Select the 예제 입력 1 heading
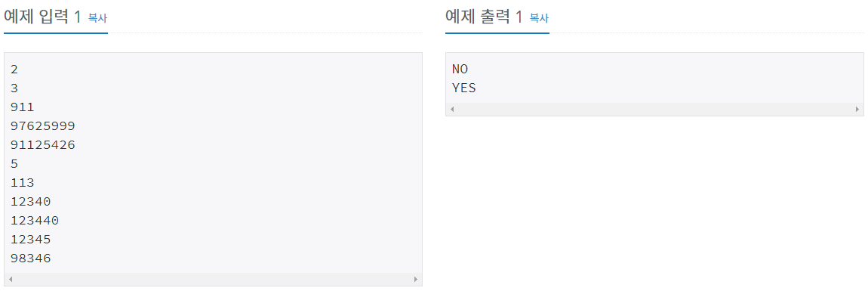The height and width of the screenshot is (291, 868). pyautogui.click(x=42, y=17)
